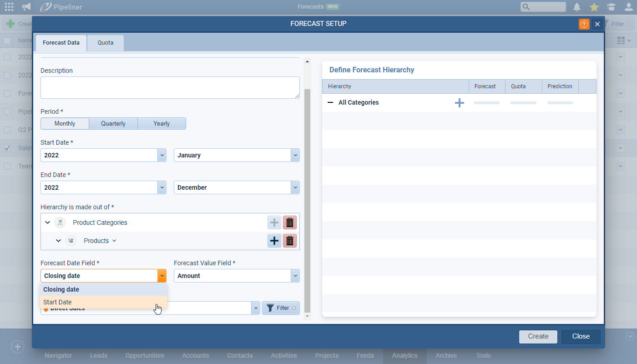Open the apps grid icon
Screen dimensions: 637x364
(x=9, y=7)
